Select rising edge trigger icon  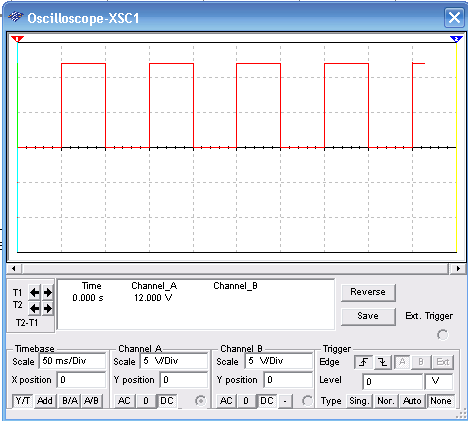click(x=363, y=362)
